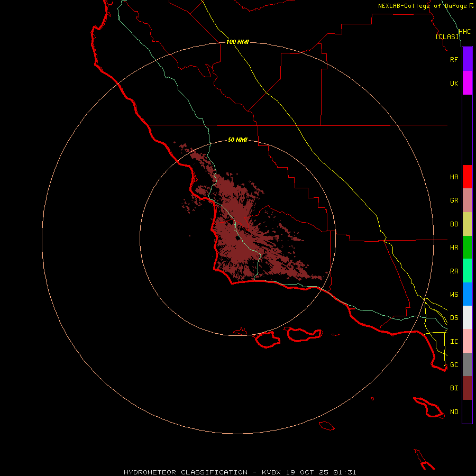The image size is (476, 476).
Task: Click the HA legend label
Action: [x=454, y=177]
